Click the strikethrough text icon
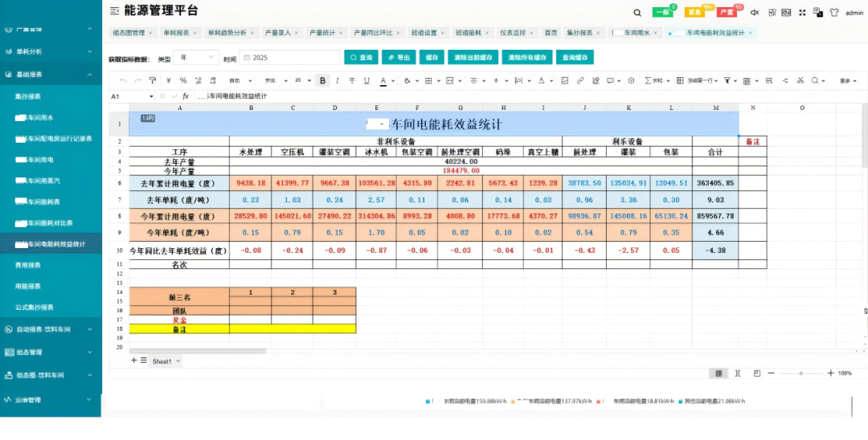Viewport: 868px width, 440px height. pos(352,80)
